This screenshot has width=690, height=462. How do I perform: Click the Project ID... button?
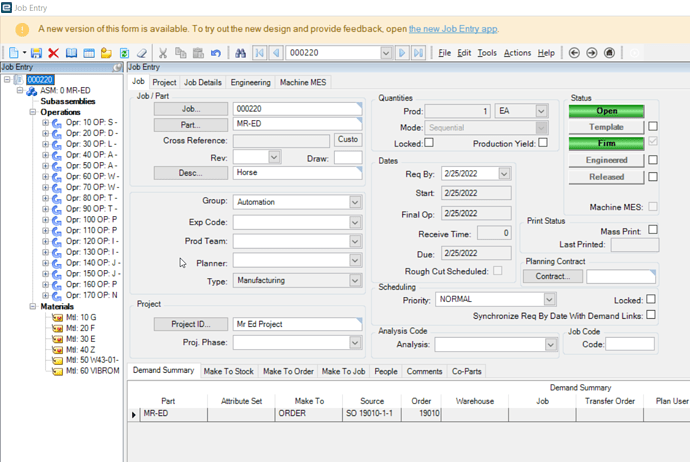point(191,324)
